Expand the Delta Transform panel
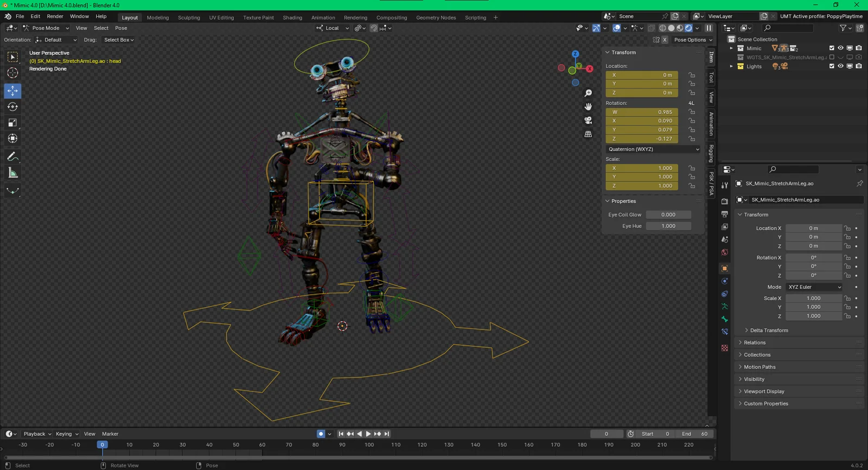The width and height of the screenshot is (868, 470). pos(769,331)
